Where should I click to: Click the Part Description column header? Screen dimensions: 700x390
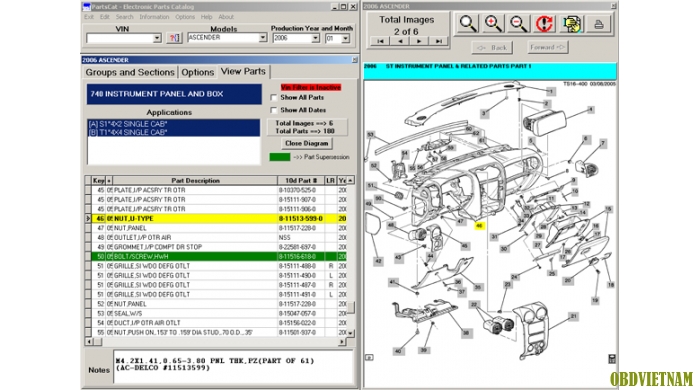[x=195, y=180]
